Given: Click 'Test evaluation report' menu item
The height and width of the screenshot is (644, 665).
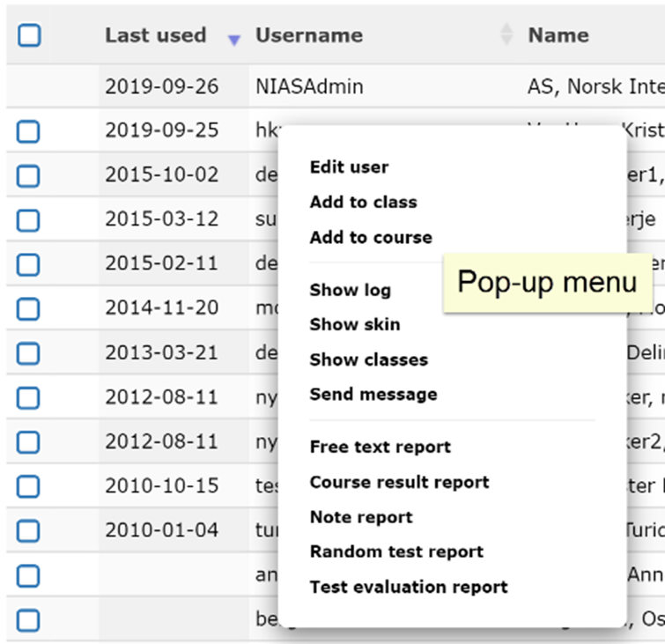Looking at the screenshot, I should [x=409, y=588].
